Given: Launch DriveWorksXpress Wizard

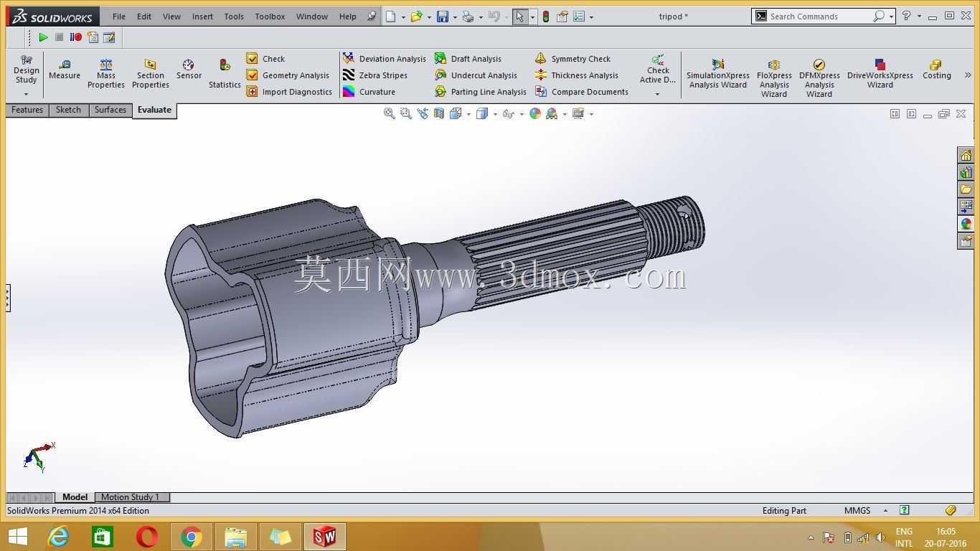Looking at the screenshot, I should [880, 74].
